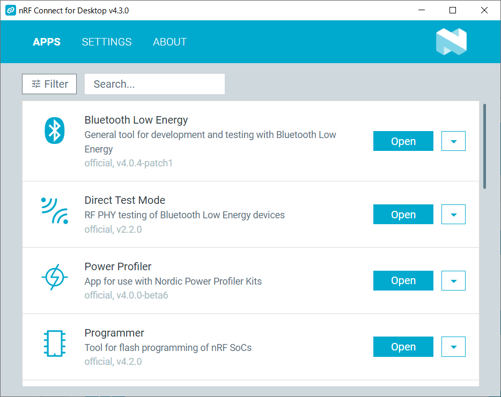501x397 pixels.
Task: Select the "Programmer" title text
Action: click(x=114, y=333)
